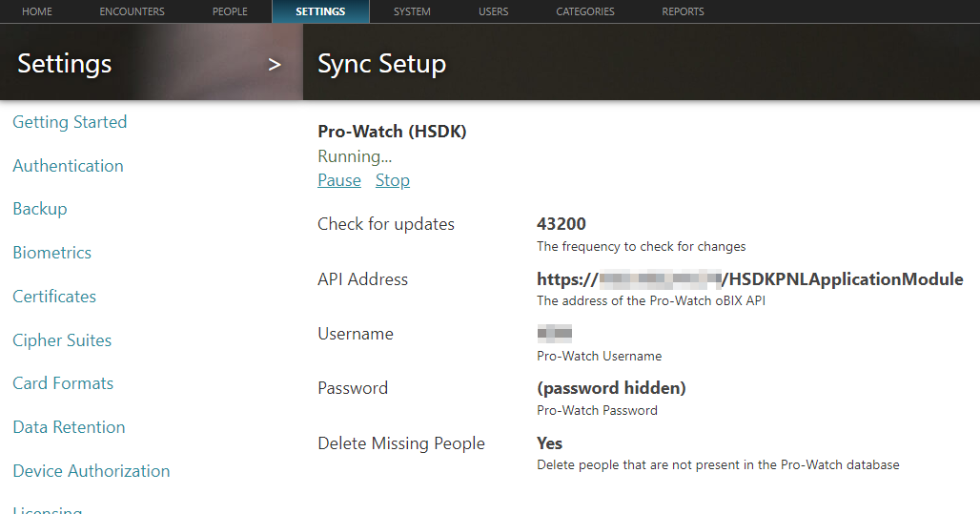Stop the Pro-Watch sync
The width and height of the screenshot is (980, 514).
click(393, 180)
